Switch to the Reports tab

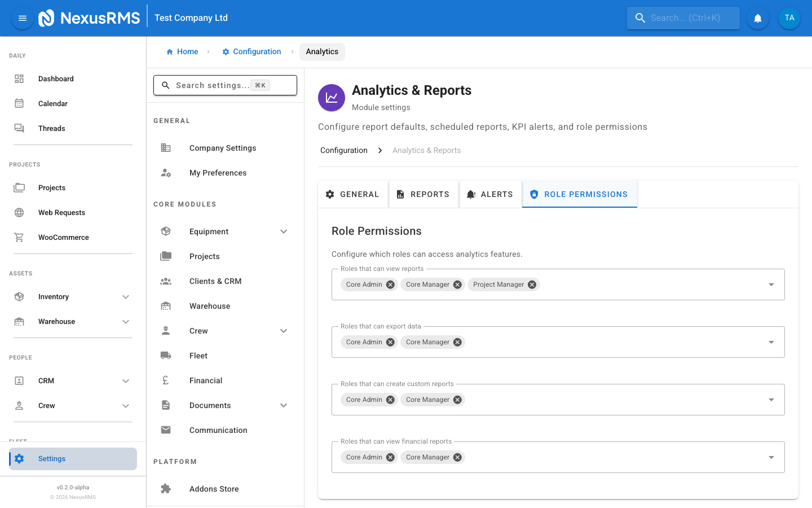pos(423,194)
